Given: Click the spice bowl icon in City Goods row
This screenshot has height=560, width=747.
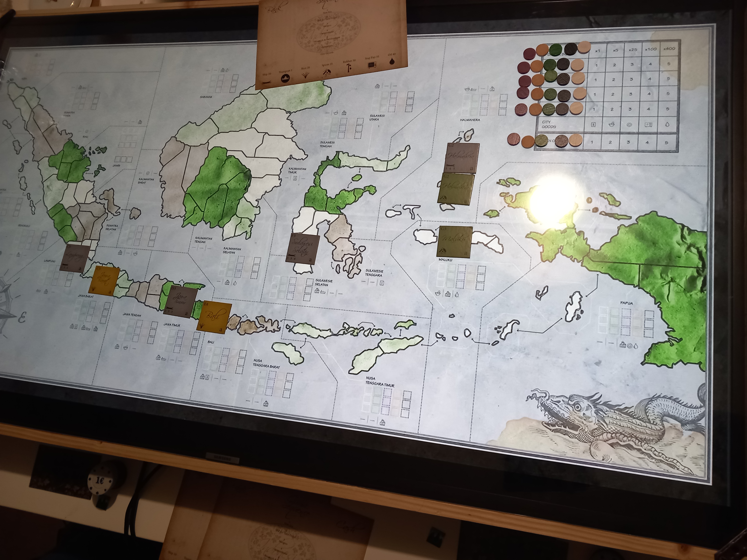Looking at the screenshot, I should [612, 125].
